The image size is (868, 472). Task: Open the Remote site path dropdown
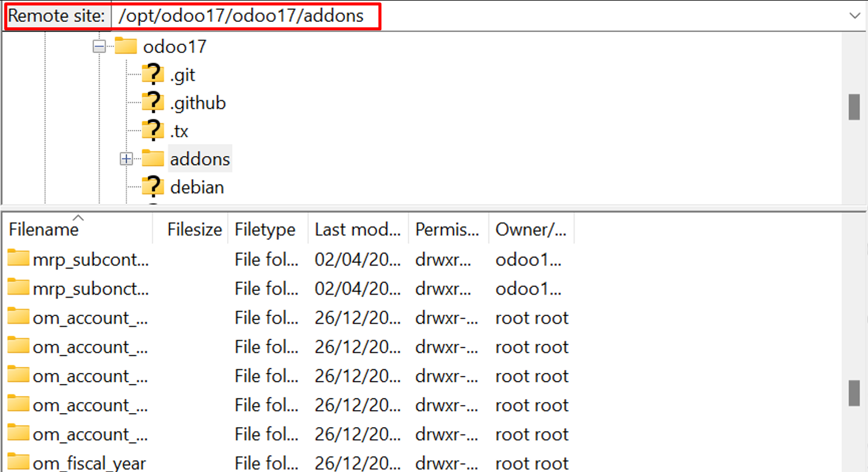(x=855, y=16)
